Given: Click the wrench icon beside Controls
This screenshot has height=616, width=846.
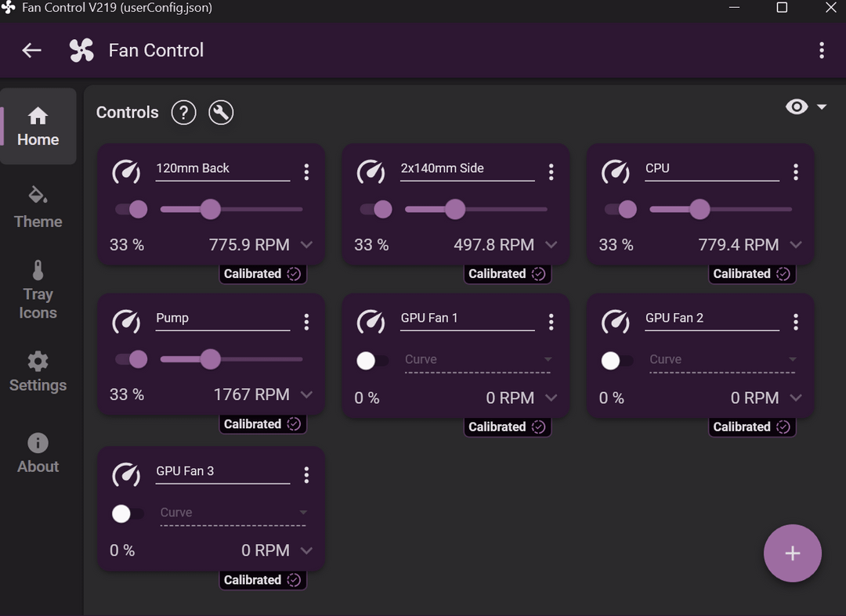Looking at the screenshot, I should (221, 113).
